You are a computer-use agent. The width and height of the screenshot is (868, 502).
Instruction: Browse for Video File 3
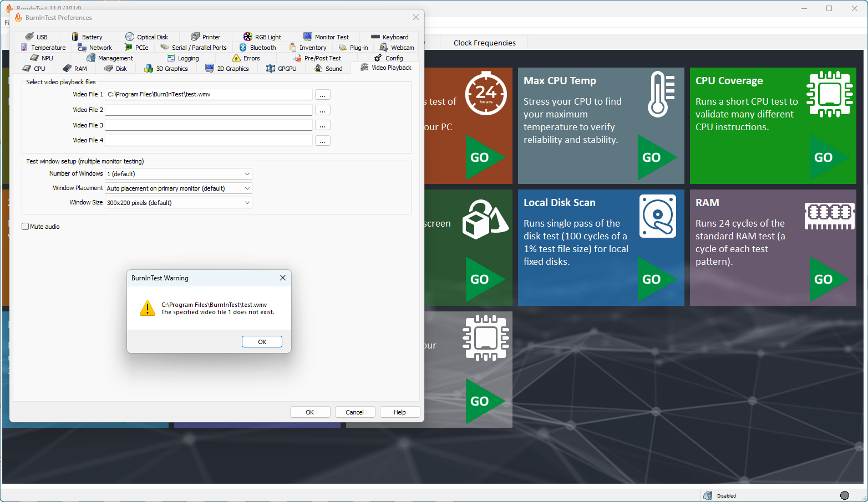(x=322, y=125)
